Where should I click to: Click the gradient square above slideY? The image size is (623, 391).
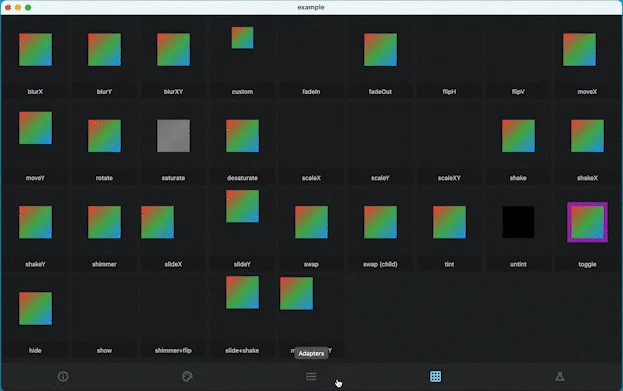coord(242,206)
